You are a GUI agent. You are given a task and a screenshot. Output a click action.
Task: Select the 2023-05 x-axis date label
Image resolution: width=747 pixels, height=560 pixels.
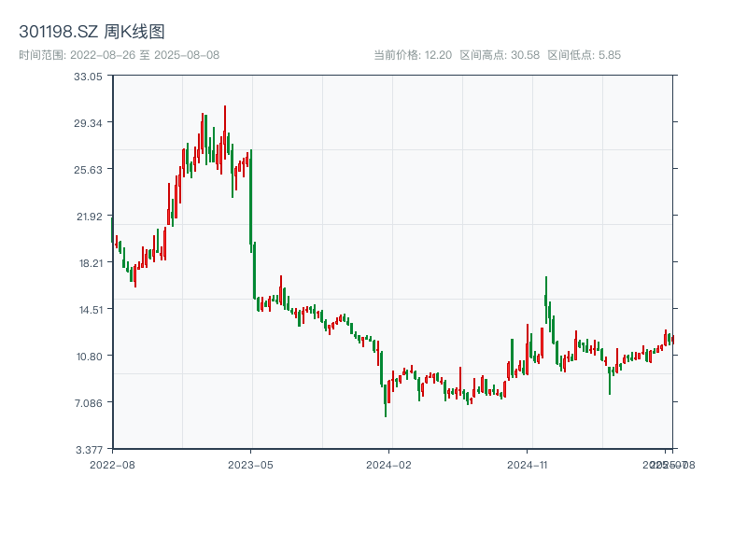click(x=251, y=464)
